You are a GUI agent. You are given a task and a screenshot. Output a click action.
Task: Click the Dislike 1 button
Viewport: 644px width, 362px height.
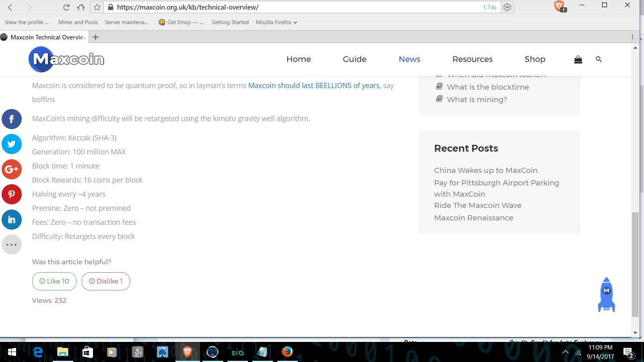click(106, 281)
